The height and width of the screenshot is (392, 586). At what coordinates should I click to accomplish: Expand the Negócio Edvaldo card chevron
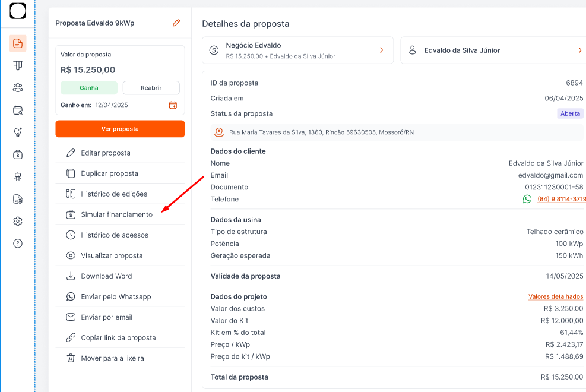pyautogui.click(x=382, y=50)
